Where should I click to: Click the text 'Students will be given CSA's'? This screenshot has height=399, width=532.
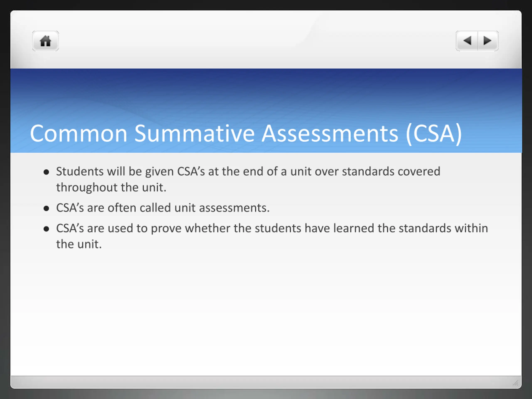pyautogui.click(x=131, y=172)
